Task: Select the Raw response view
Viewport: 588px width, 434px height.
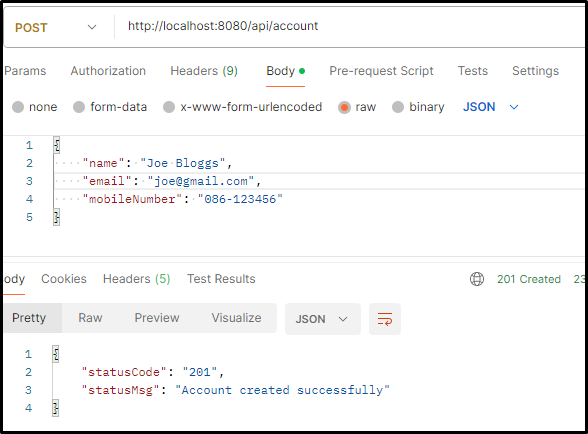Action: coord(90,318)
